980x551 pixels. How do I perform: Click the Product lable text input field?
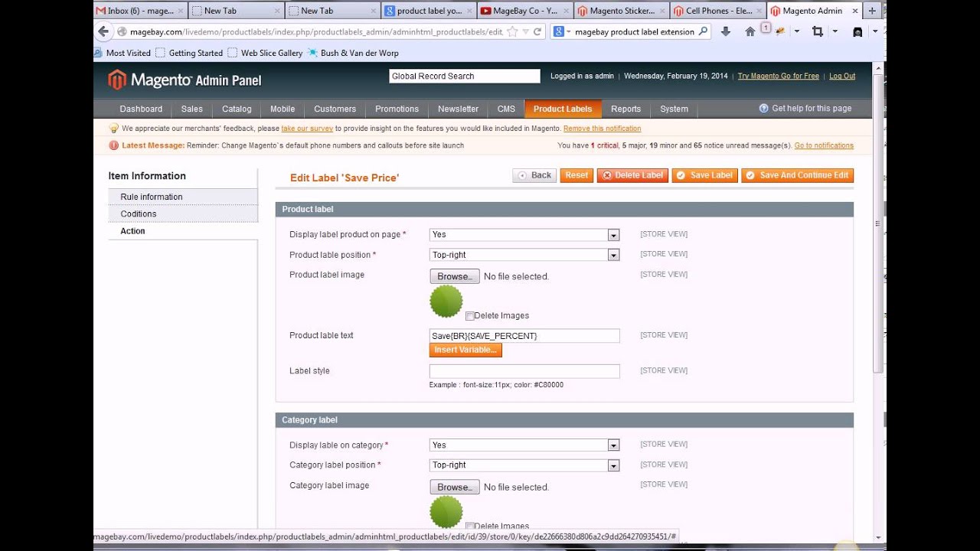(524, 336)
